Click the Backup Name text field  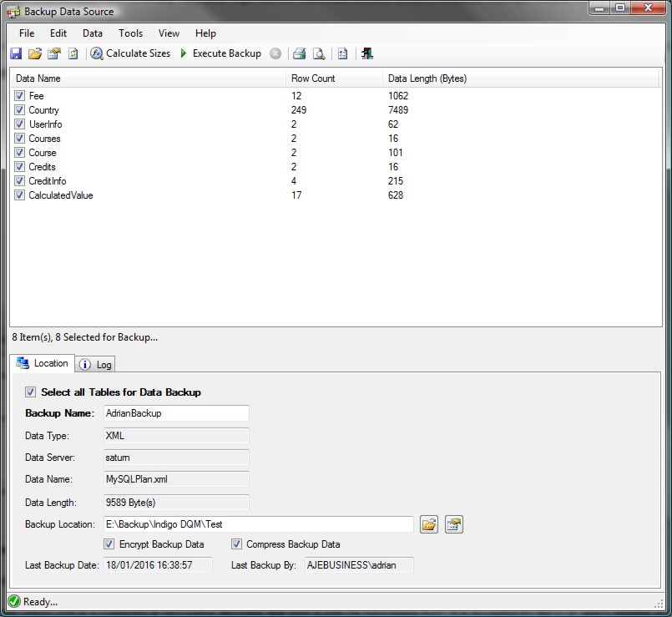[175, 413]
